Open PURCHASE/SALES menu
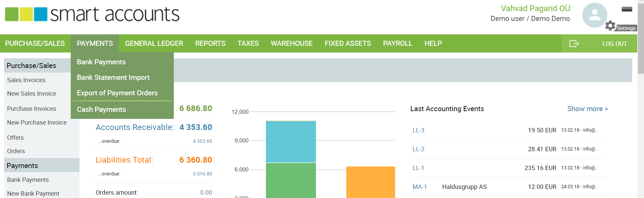This screenshot has height=198, width=644. click(35, 43)
